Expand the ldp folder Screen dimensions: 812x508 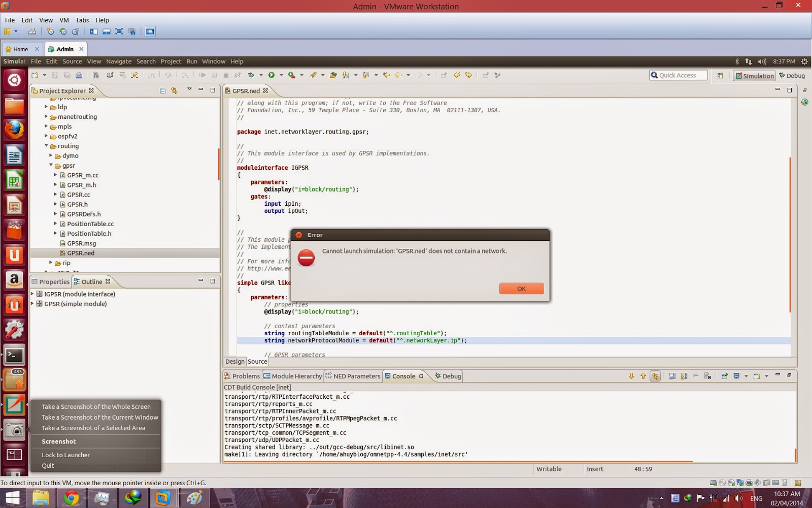[x=46, y=107]
